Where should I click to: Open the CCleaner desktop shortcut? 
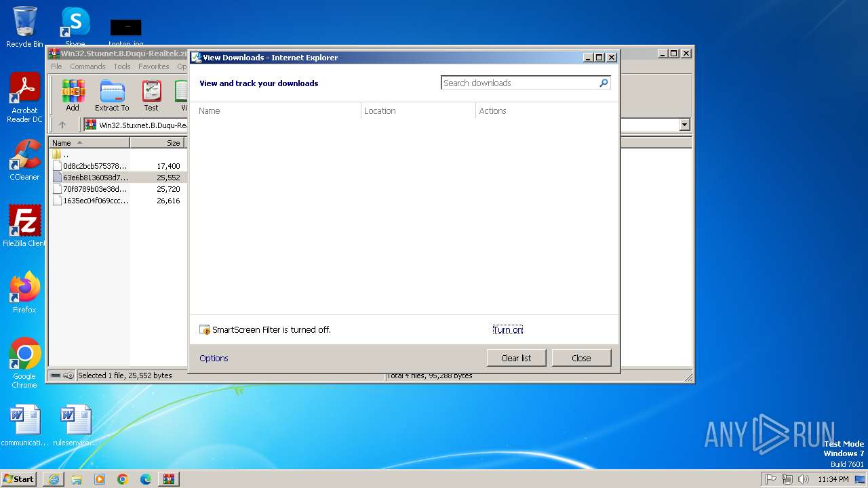[24, 160]
